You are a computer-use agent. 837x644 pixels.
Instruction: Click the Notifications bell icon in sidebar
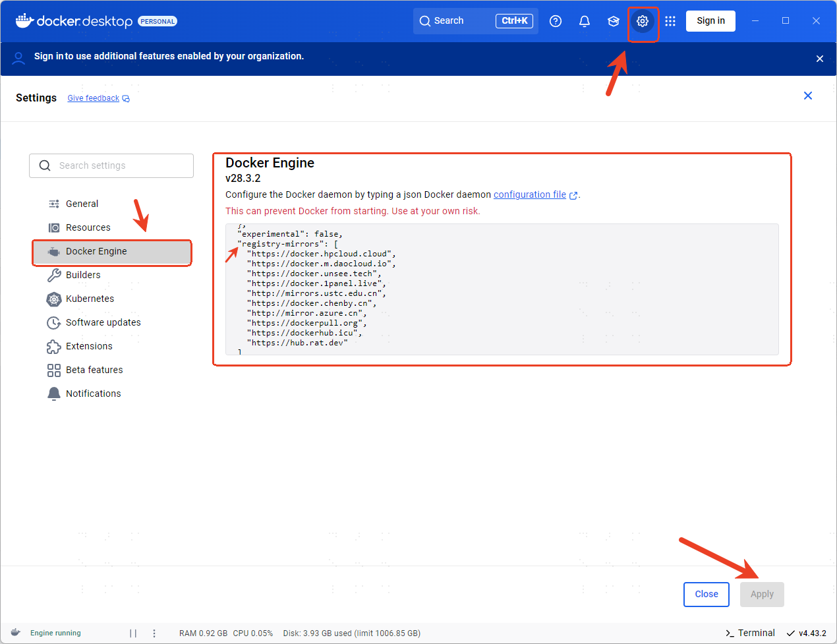[x=54, y=394]
